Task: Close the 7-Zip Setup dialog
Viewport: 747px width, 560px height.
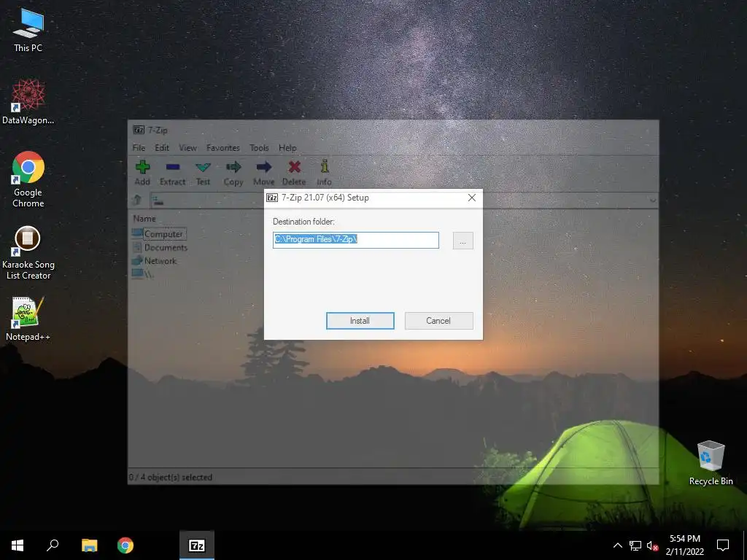Action: pyautogui.click(x=472, y=198)
